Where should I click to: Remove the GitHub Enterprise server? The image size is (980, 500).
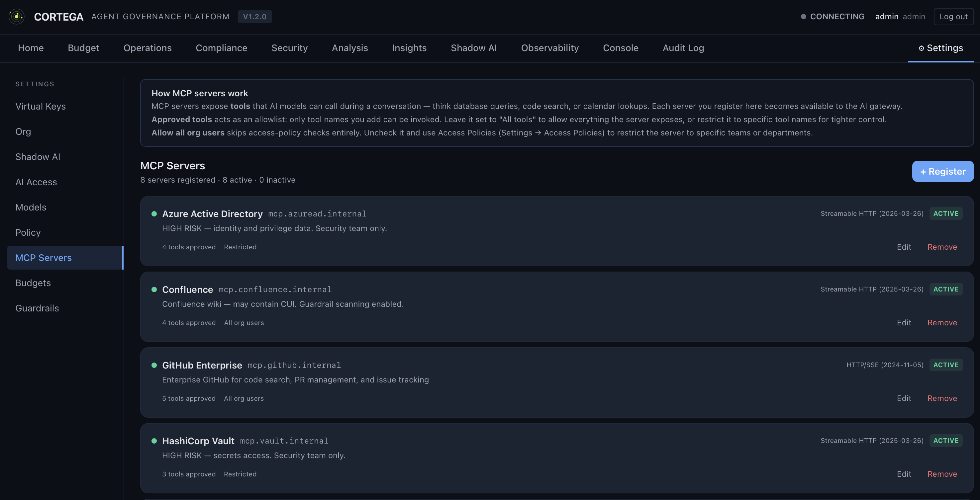coord(942,398)
